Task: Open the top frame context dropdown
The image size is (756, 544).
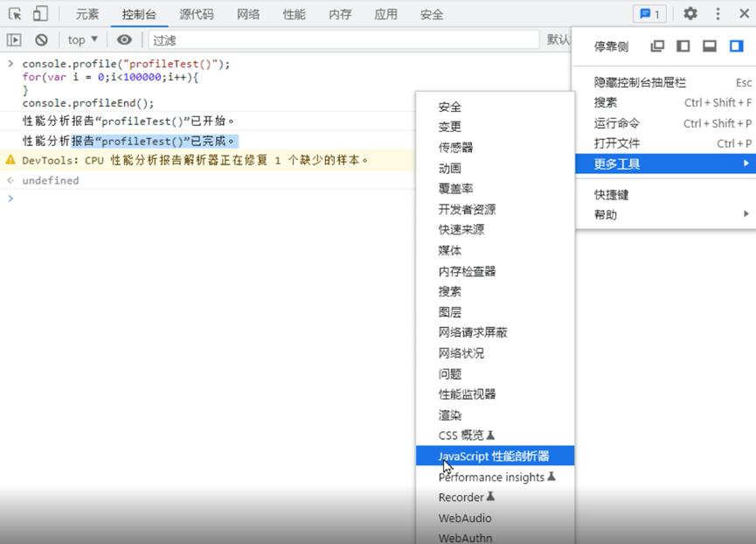Action: pyautogui.click(x=80, y=39)
